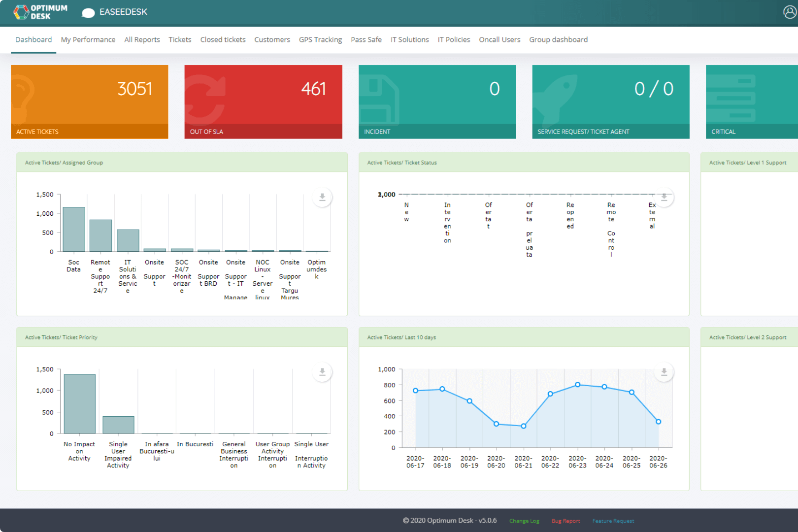Click the Out of SLA refresh icon
The height and width of the screenshot is (532, 798).
[x=204, y=99]
